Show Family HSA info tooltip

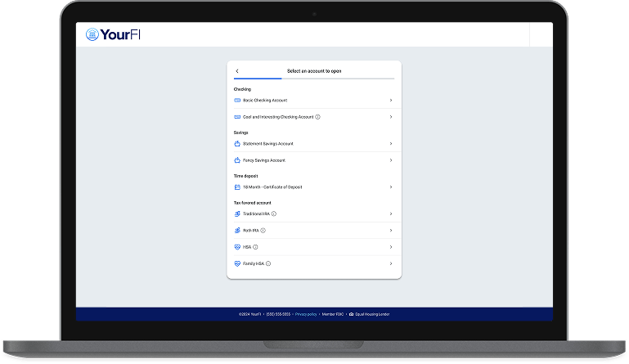coord(268,263)
